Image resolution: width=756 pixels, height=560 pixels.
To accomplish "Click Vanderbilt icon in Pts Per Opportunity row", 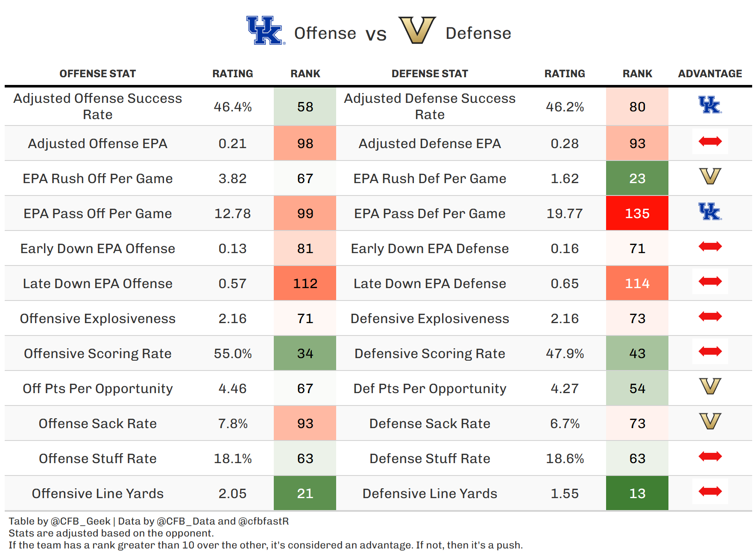I will [x=710, y=386].
